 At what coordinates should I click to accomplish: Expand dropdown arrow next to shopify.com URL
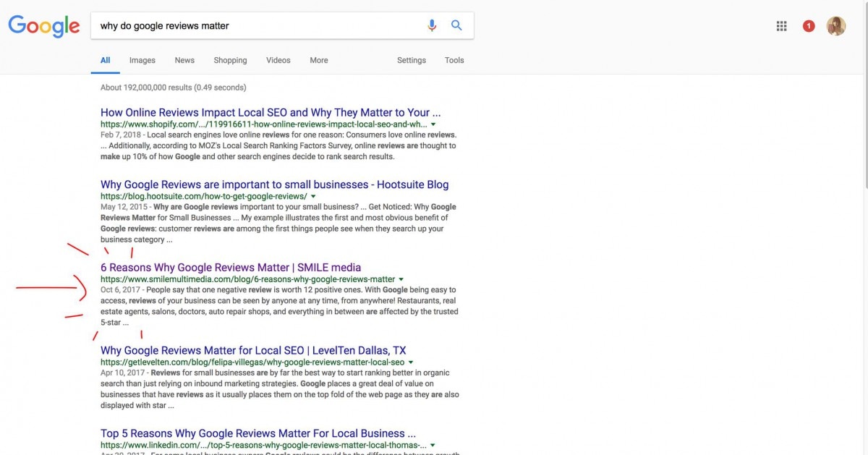pyautogui.click(x=433, y=124)
